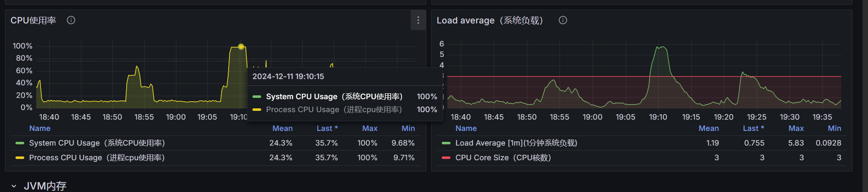
Task: Click the CPU使用率 panel info icon
Action: pos(71,20)
